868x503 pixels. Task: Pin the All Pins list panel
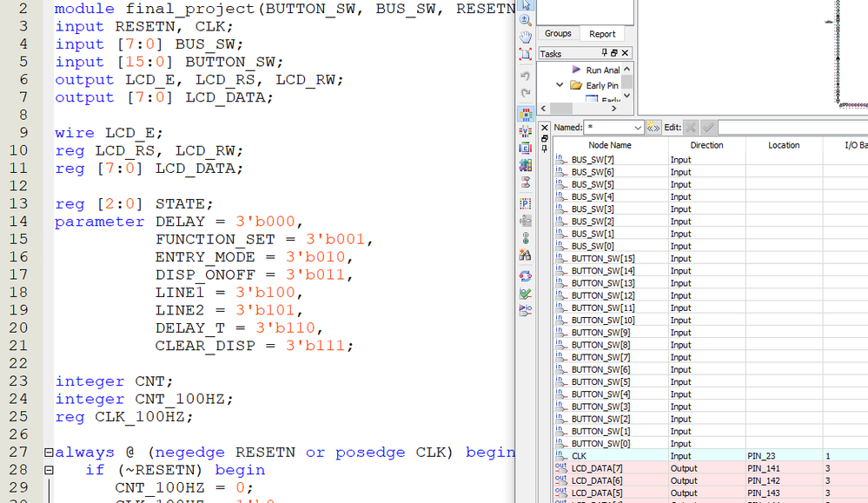(x=545, y=149)
